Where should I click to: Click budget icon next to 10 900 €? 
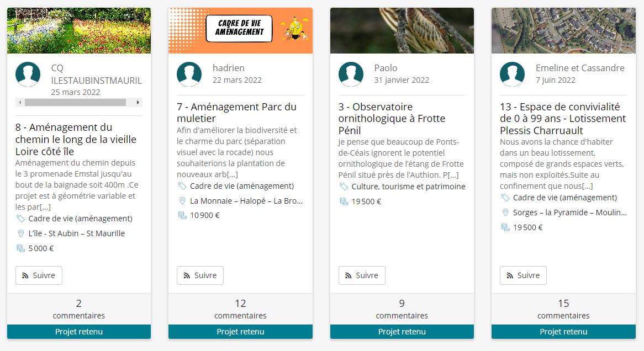pyautogui.click(x=182, y=215)
